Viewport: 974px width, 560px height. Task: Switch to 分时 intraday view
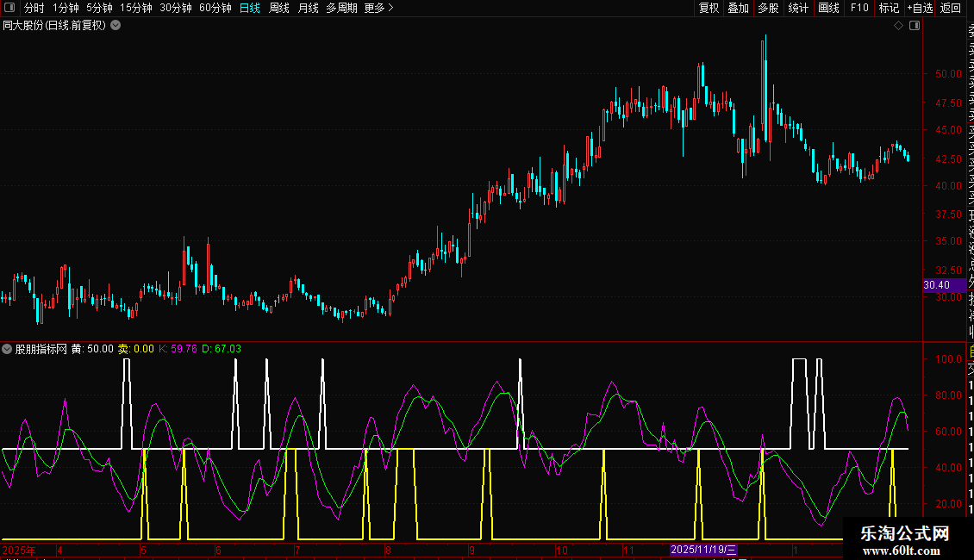click(34, 8)
